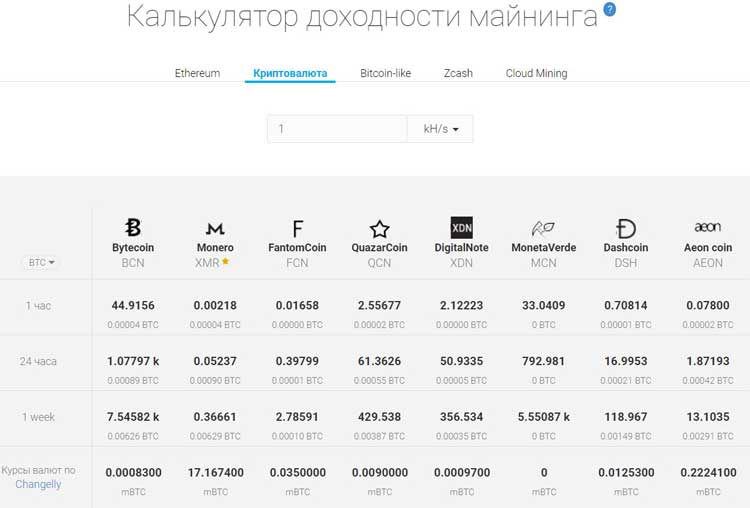750x508 pixels.
Task: Click the DigitalNote XDN logo
Action: 462,228
